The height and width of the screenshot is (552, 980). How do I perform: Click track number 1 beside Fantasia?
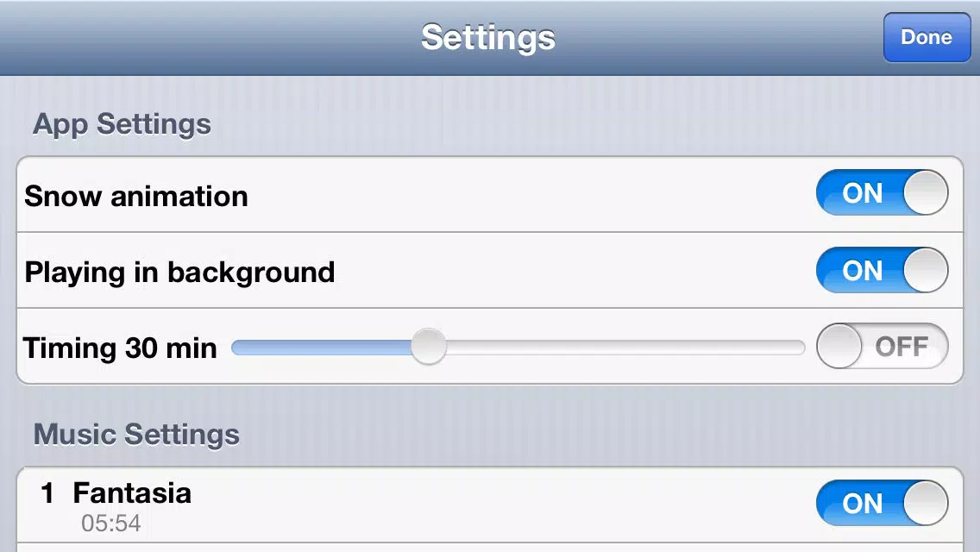pyautogui.click(x=47, y=492)
